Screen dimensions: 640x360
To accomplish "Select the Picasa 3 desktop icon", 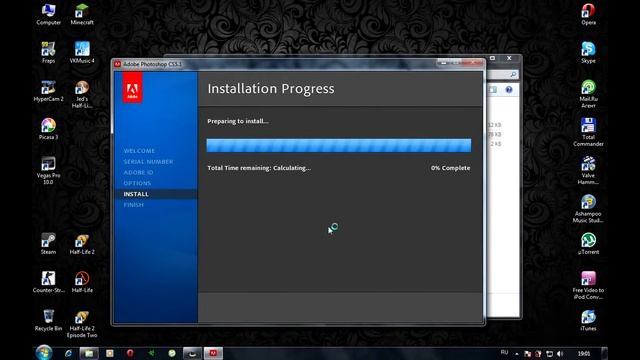I will [48, 129].
